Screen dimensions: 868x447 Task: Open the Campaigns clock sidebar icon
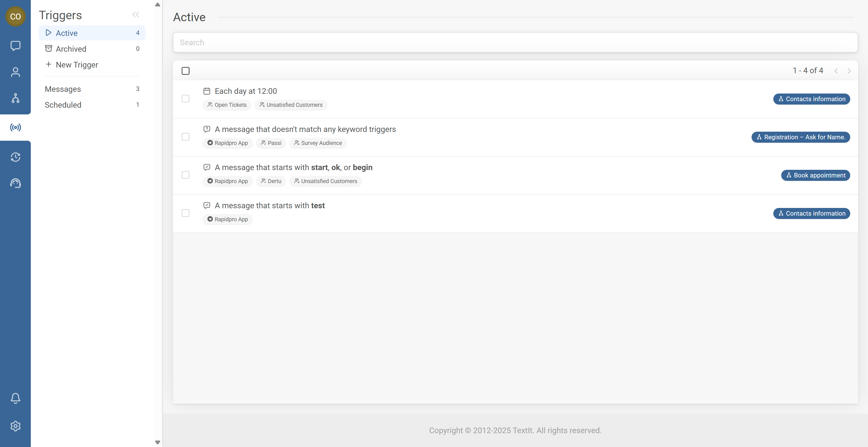click(x=15, y=157)
